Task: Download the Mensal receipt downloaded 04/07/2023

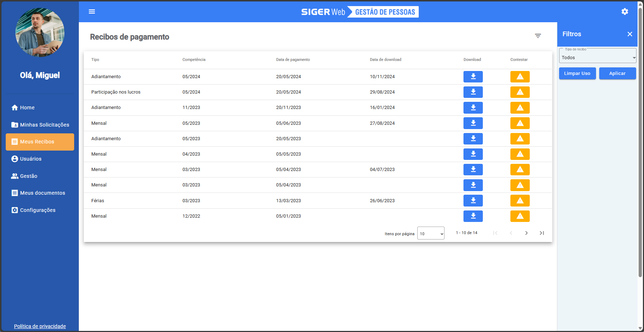Action: (473, 170)
